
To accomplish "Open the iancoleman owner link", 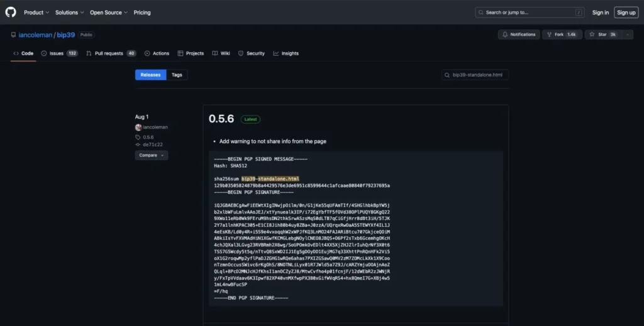I will pos(35,35).
